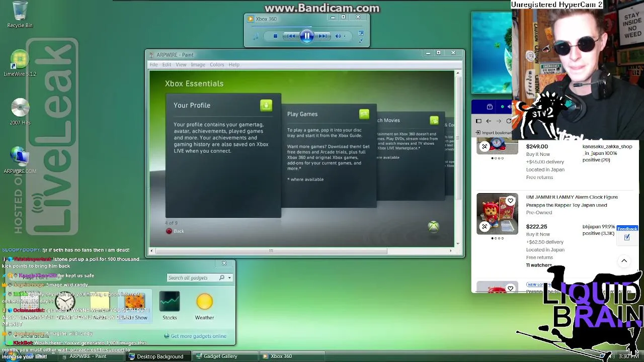Image resolution: width=644 pixels, height=362 pixels.
Task: Click the browser back arrow
Action: tap(489, 121)
